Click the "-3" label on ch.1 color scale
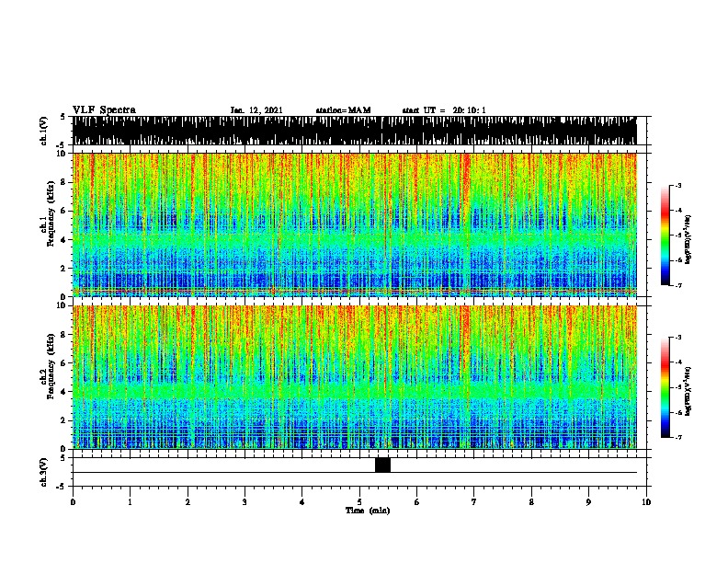Viewport: 728px width, 563px height. [x=677, y=186]
